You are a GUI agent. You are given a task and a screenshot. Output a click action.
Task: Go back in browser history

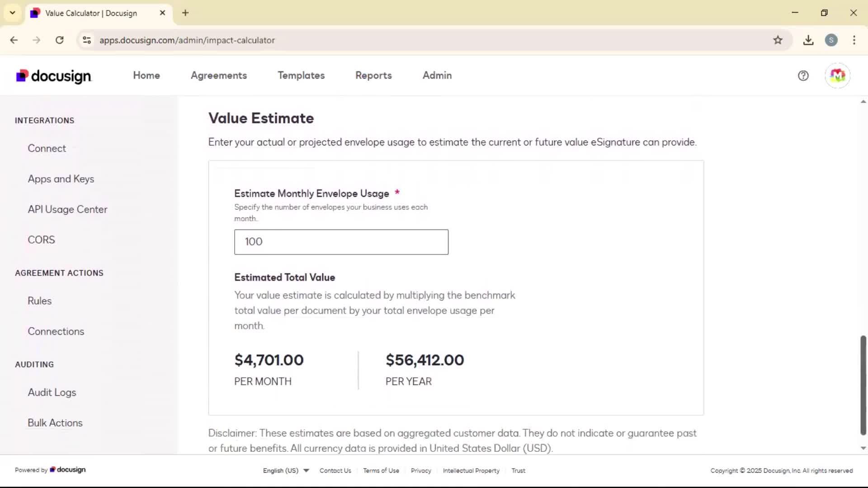(14, 40)
